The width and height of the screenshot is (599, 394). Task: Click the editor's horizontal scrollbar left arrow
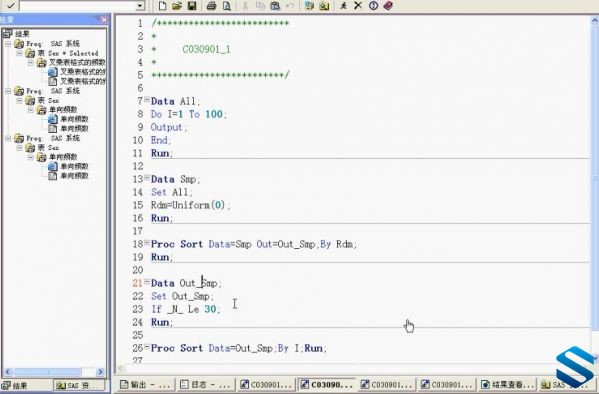[121, 369]
